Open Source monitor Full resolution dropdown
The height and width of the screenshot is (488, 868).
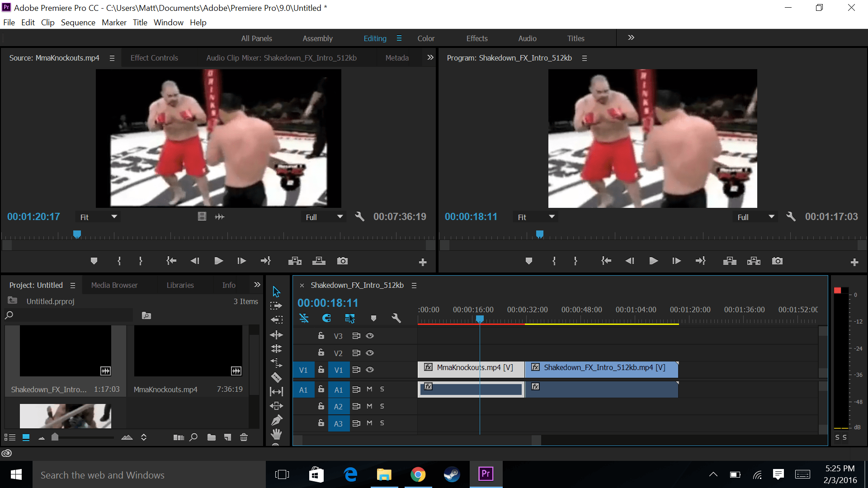click(x=324, y=217)
